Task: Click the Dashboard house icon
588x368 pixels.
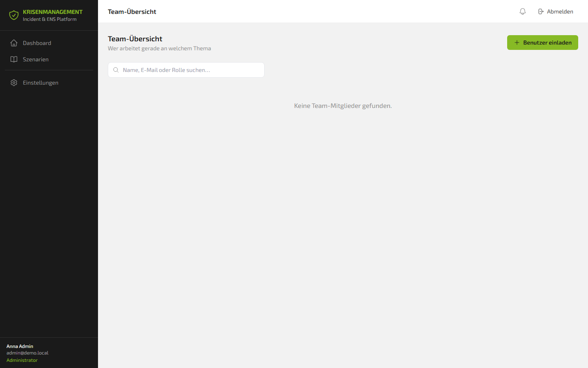Action: [14, 43]
